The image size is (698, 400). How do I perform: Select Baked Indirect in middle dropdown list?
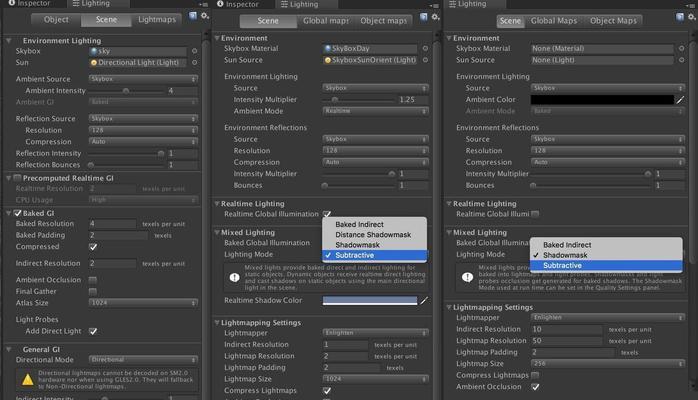point(374,225)
